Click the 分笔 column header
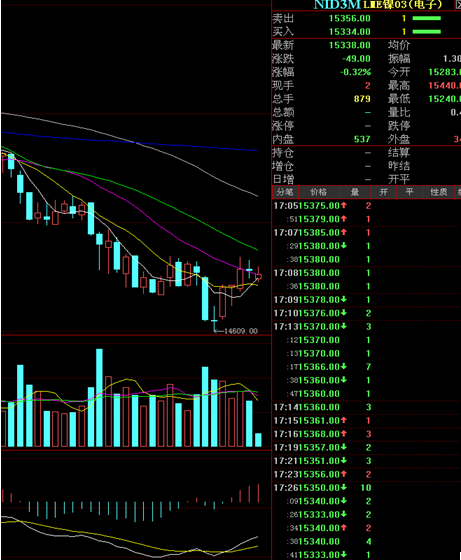 pyautogui.click(x=285, y=192)
